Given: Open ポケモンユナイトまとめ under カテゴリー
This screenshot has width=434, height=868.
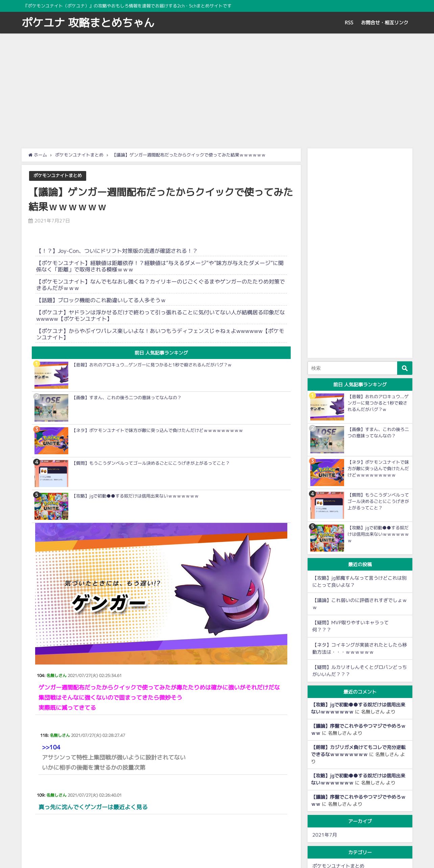Looking at the screenshot, I should coord(338,865).
